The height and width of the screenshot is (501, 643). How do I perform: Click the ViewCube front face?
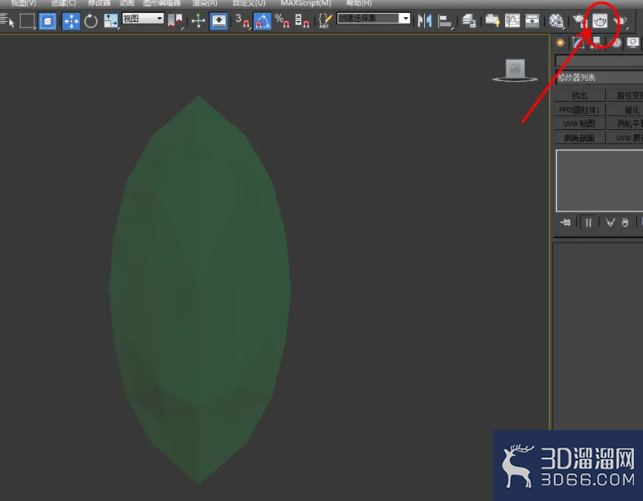[x=515, y=68]
